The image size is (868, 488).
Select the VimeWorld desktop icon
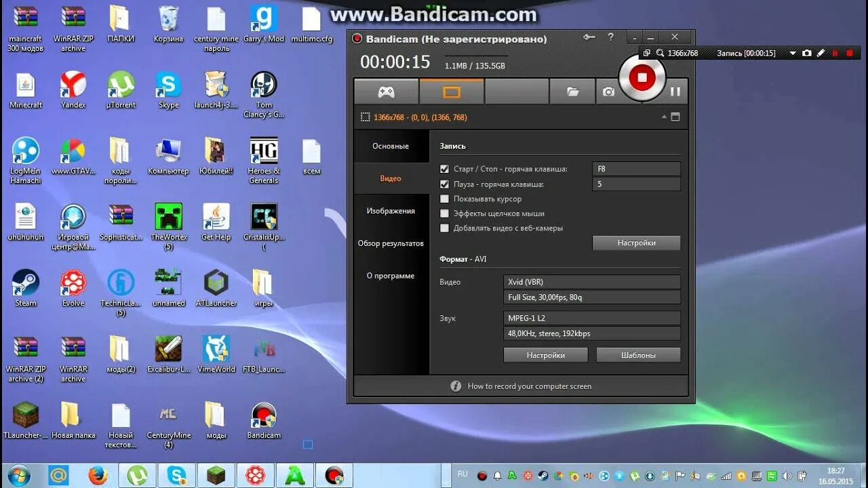coord(216,354)
